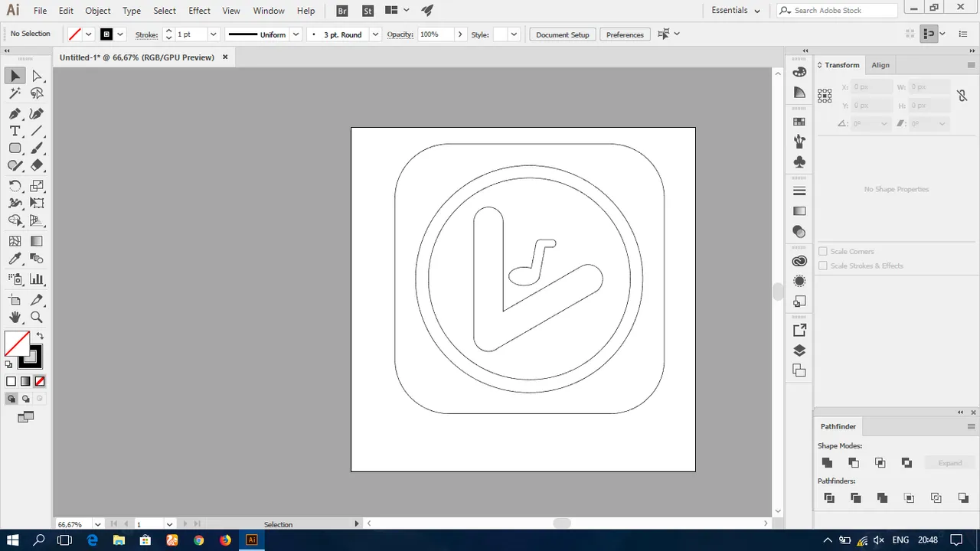Open the graphic Style dropdown
Viewport: 980px width, 551px height.
(x=514, y=34)
